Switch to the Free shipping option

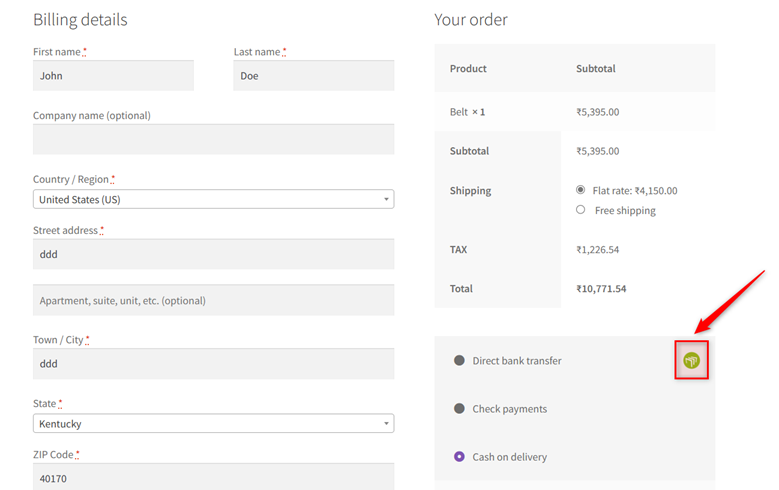(x=580, y=209)
